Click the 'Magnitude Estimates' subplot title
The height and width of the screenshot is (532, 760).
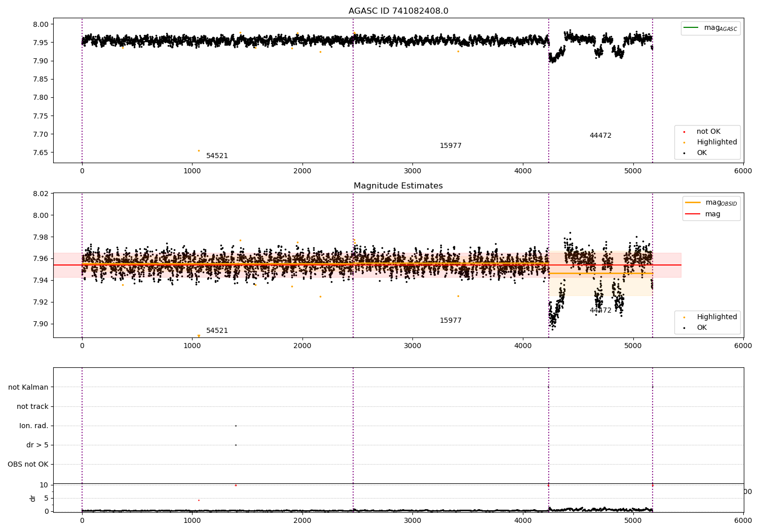click(398, 186)
